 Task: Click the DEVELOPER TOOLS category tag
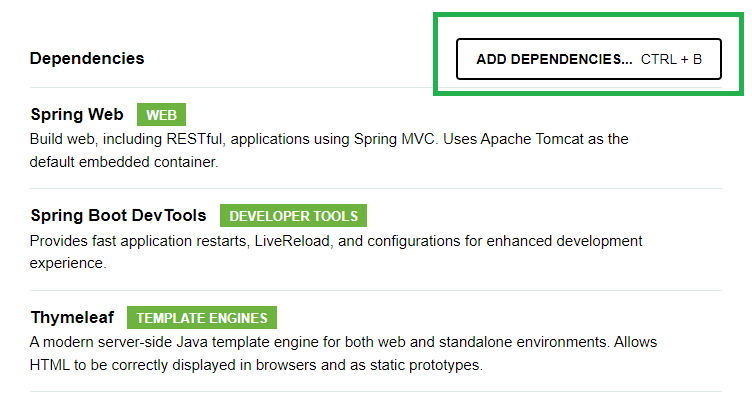point(294,215)
